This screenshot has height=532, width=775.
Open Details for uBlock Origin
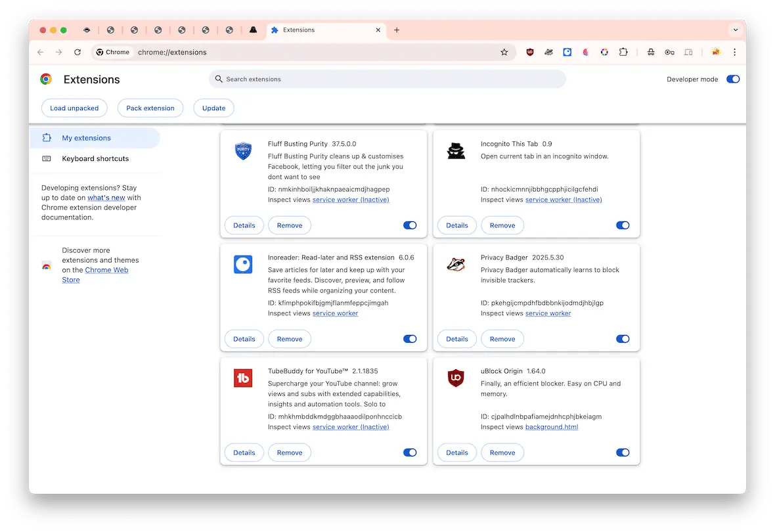(456, 453)
